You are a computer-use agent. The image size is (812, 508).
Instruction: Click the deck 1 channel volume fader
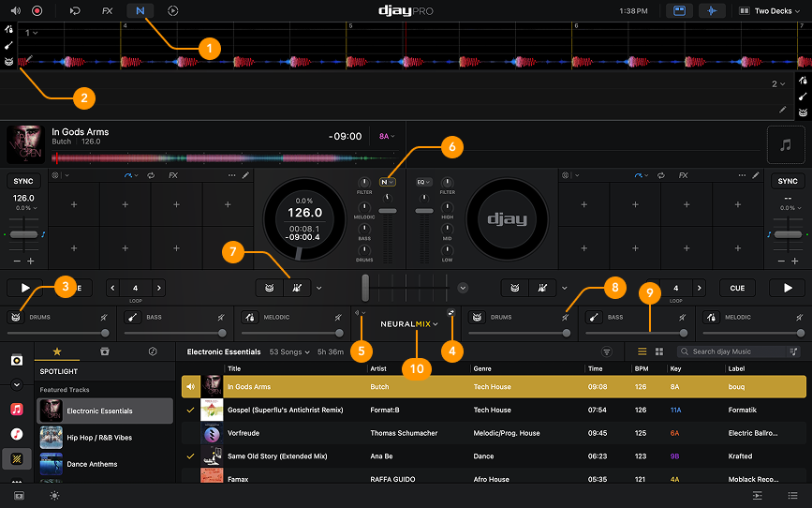point(388,211)
